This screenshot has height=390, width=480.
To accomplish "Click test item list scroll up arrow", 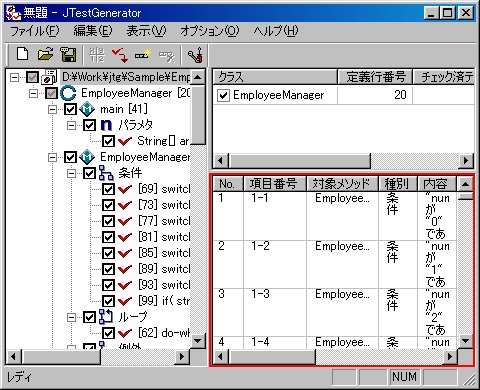I will [x=465, y=184].
